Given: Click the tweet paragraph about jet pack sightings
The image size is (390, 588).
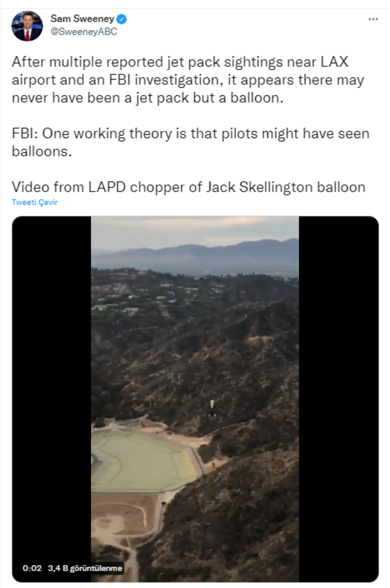Looking at the screenshot, I should pos(187,80).
